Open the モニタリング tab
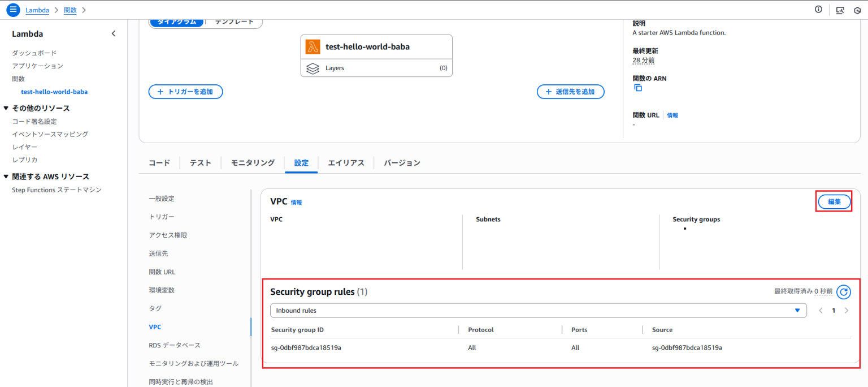Image resolution: width=868 pixels, height=387 pixels. pyautogui.click(x=252, y=162)
